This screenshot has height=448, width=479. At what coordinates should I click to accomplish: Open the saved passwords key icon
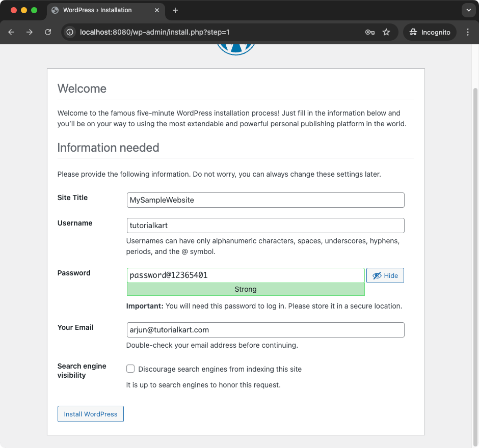(370, 32)
